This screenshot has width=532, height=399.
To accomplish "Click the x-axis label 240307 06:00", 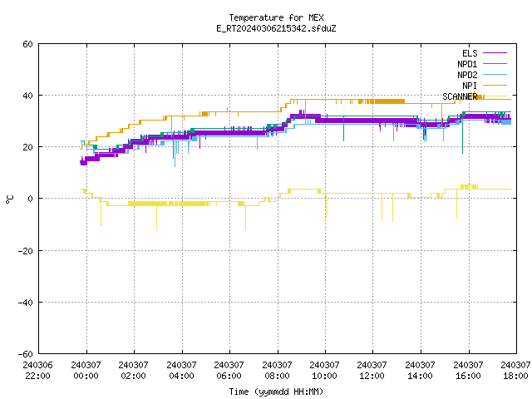I will pyautogui.click(x=229, y=371).
